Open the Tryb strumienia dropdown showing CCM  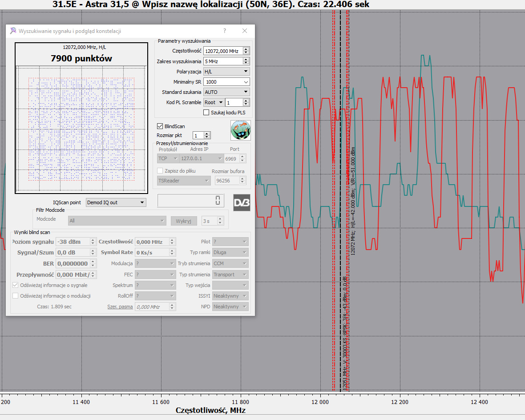230,263
